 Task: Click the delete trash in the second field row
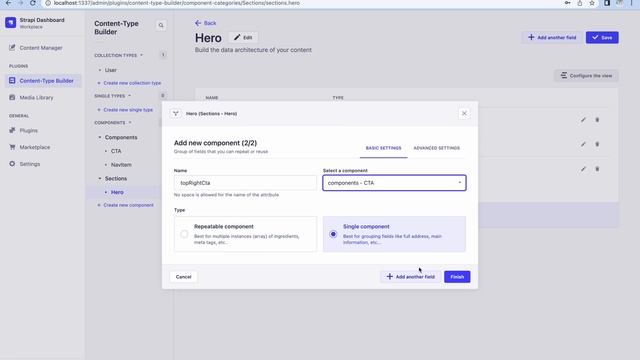[x=597, y=144]
